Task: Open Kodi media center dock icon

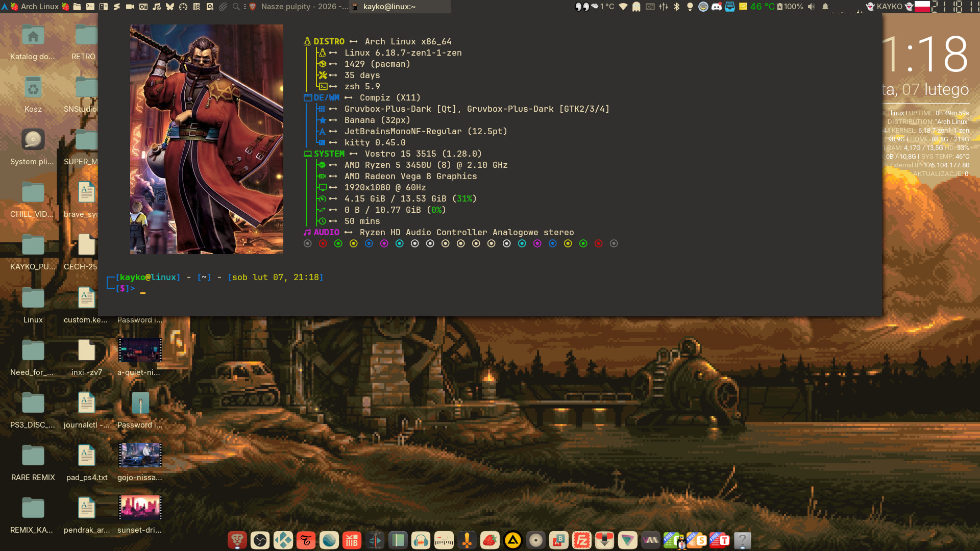Action: click(x=283, y=540)
